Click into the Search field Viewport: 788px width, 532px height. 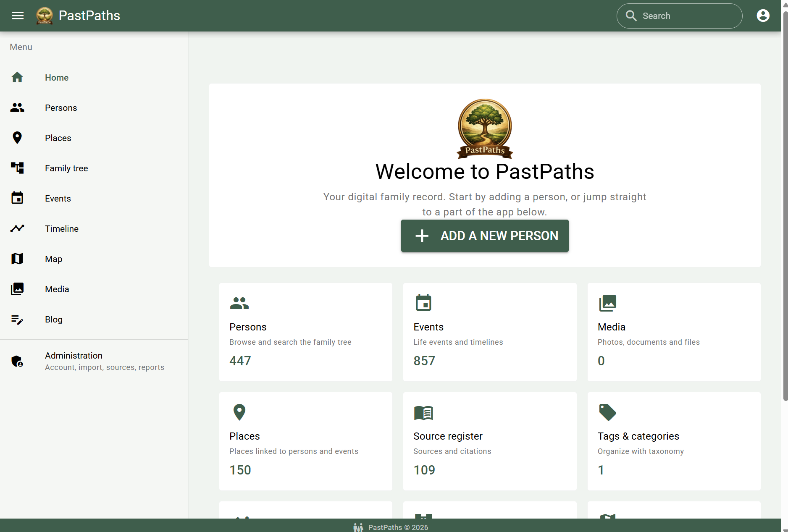pos(679,16)
